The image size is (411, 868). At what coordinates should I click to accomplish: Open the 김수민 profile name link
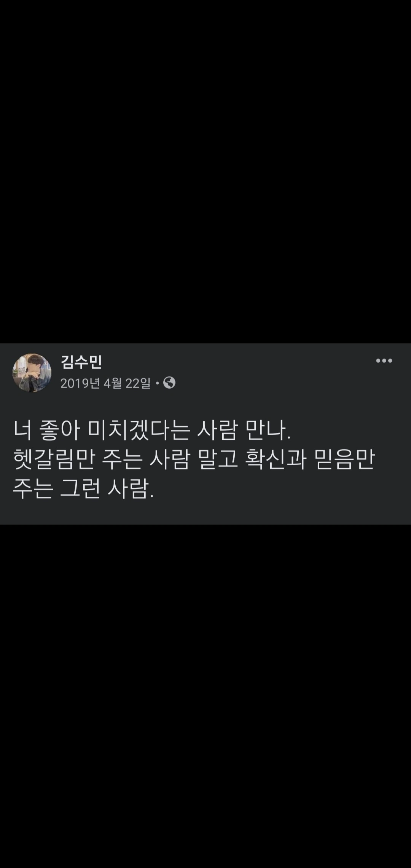81,362
